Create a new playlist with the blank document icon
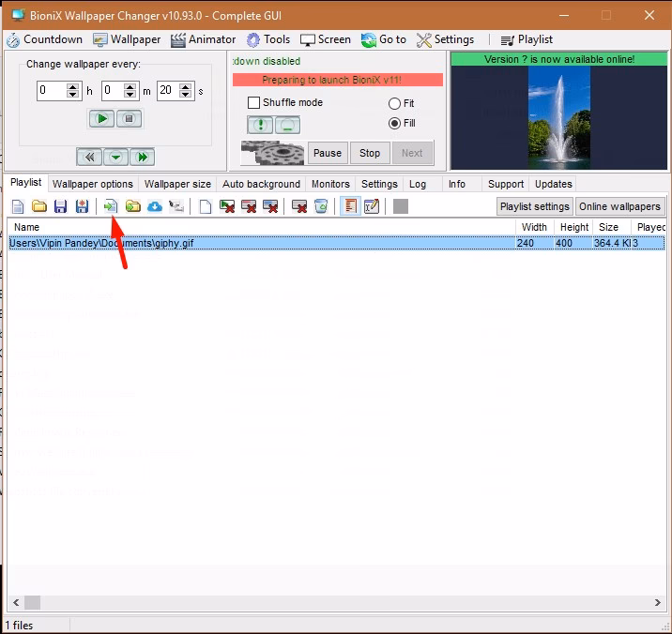Image resolution: width=672 pixels, height=634 pixels. click(x=18, y=207)
